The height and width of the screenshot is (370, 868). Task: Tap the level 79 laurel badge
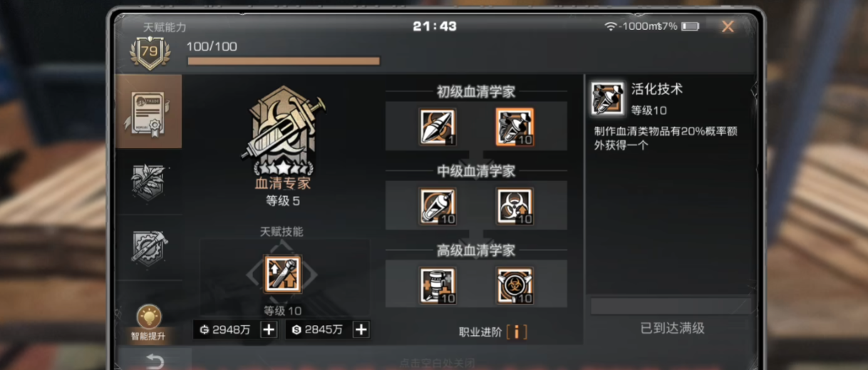(x=150, y=52)
